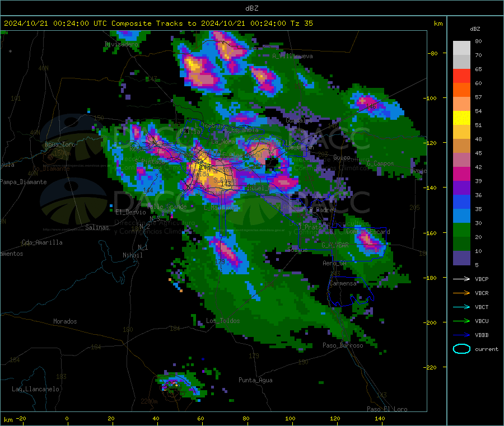Viewport: 504px width, 426px height.
Task: Click the 'current' legend label
Action: point(487,349)
